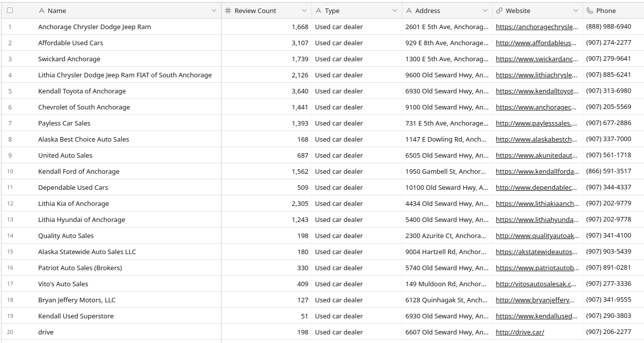Select phone (907) 206-2277 cell
This screenshot has width=644, height=343.
613,332
